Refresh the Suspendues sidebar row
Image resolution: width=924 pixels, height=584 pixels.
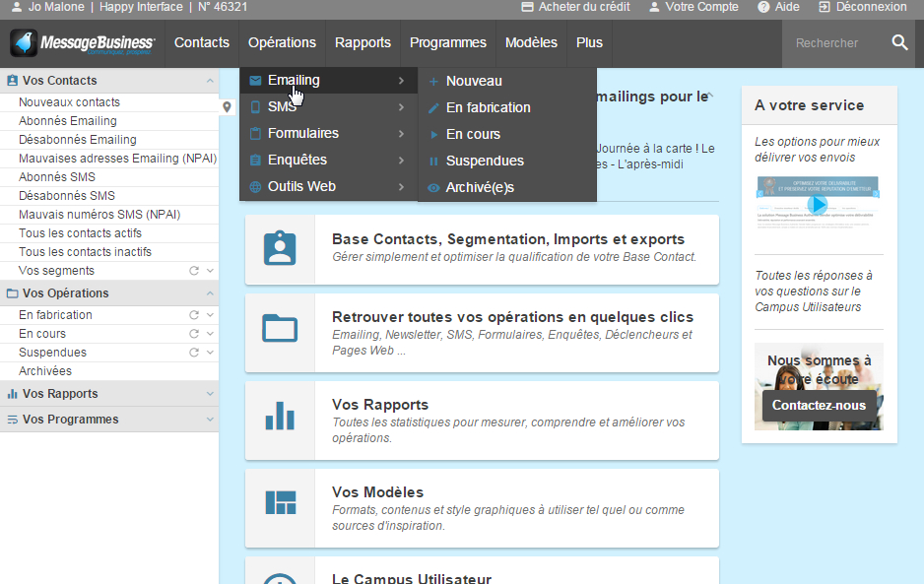click(x=193, y=353)
